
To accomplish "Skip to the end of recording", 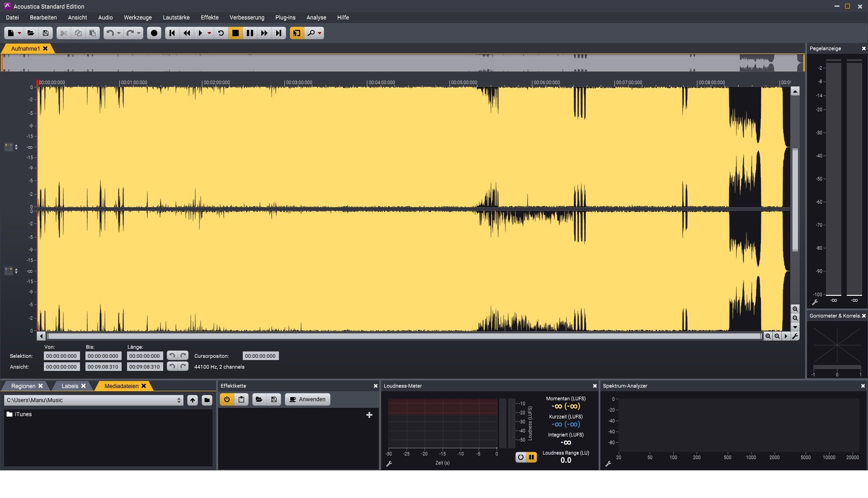I will tap(279, 33).
